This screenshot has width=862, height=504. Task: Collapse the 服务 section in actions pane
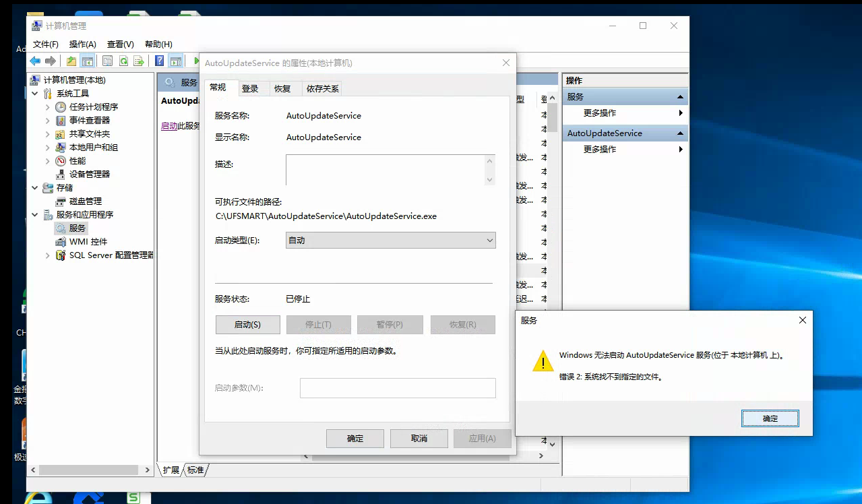681,97
